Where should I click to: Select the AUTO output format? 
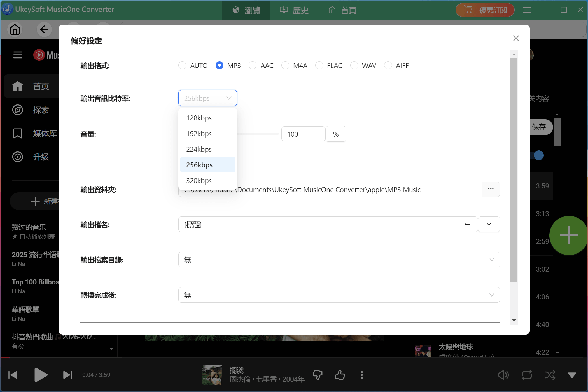(182, 65)
